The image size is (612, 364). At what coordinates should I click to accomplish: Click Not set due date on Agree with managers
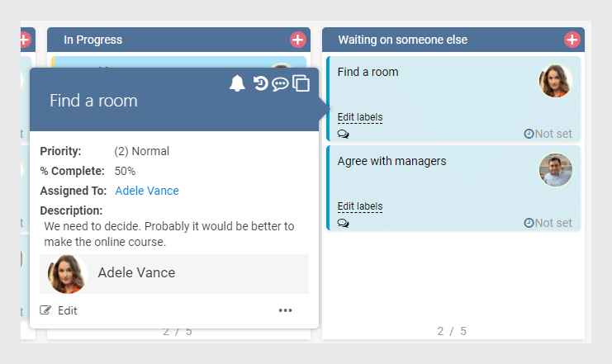click(548, 223)
